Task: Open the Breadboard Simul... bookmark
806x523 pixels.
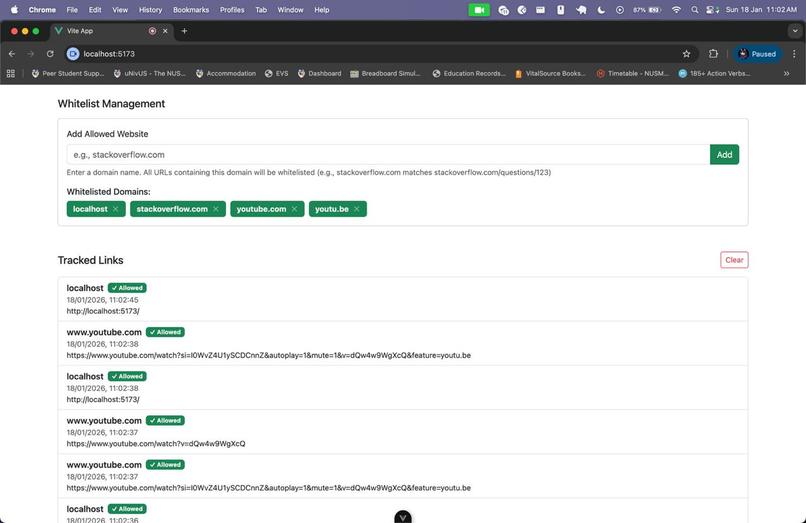Action: pyautogui.click(x=385, y=74)
